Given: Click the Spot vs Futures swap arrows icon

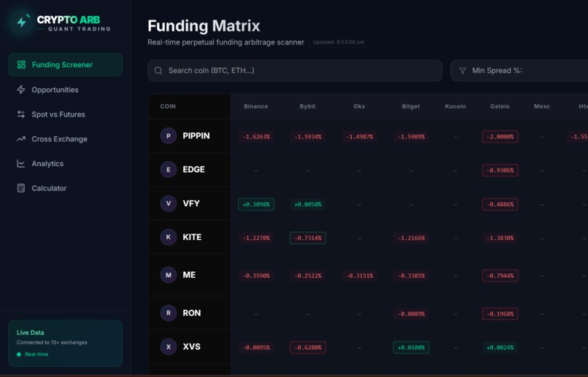Looking at the screenshot, I should tap(21, 114).
